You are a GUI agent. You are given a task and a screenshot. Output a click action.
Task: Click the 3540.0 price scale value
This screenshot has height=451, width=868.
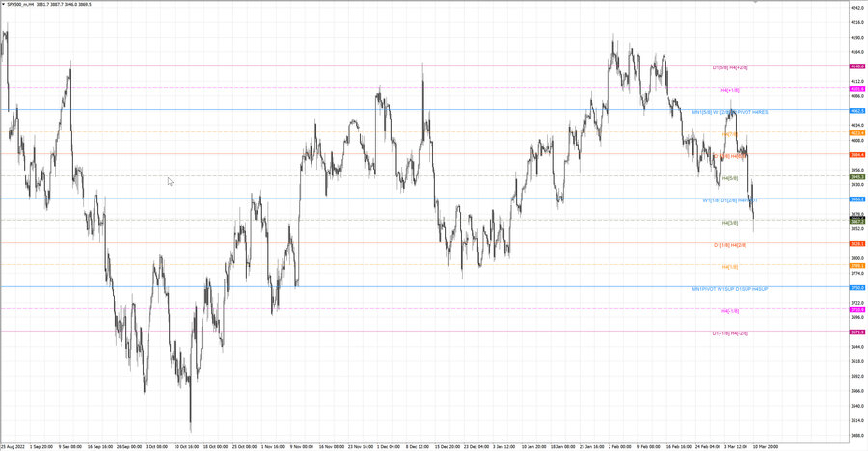click(857, 406)
